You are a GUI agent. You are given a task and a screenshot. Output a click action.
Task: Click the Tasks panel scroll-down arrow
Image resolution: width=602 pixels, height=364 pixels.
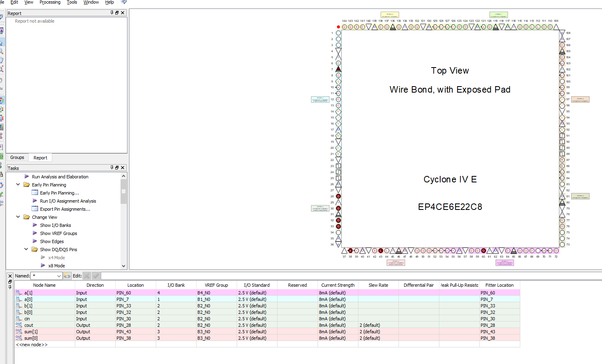click(x=123, y=266)
